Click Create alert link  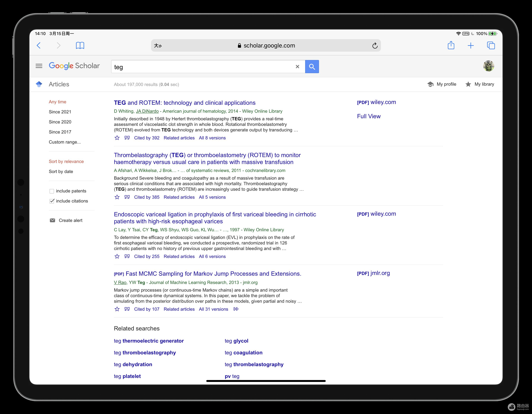click(x=70, y=220)
